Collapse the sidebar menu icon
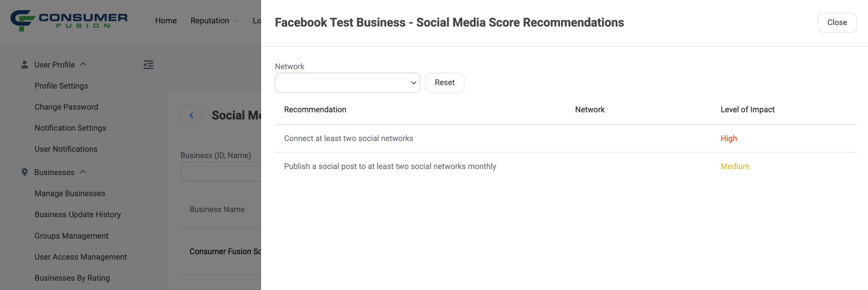The height and width of the screenshot is (290, 868). (x=148, y=64)
